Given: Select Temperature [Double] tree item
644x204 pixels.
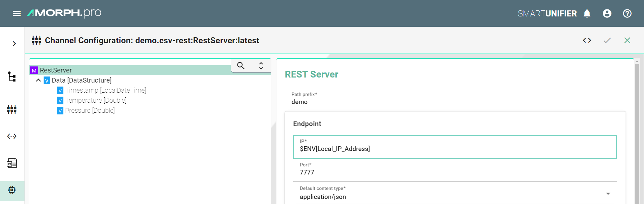Looking at the screenshot, I should [96, 100].
